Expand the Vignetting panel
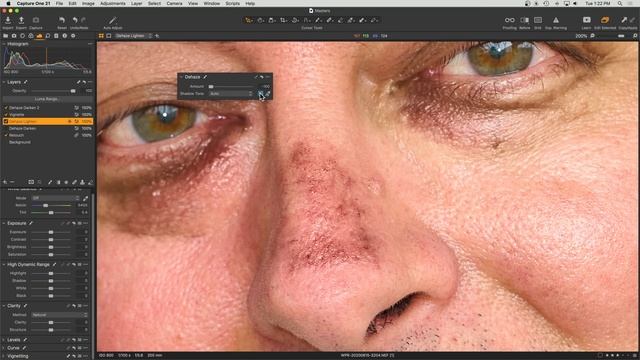 [4, 356]
